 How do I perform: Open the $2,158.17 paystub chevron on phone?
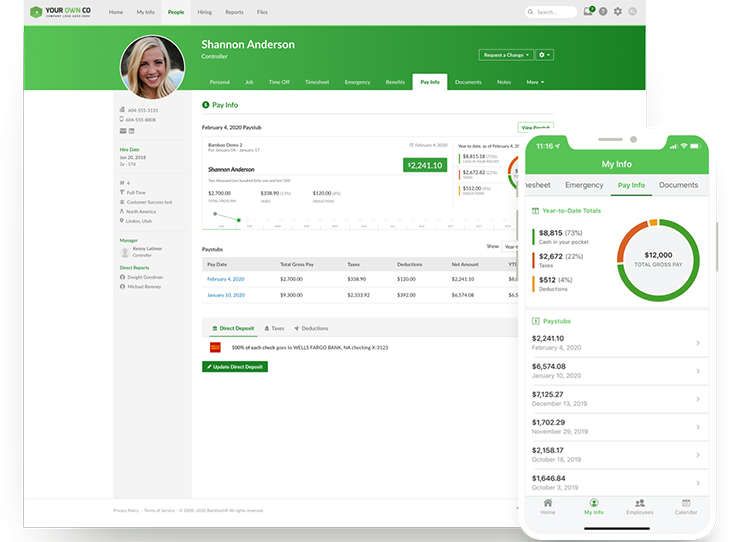click(698, 455)
